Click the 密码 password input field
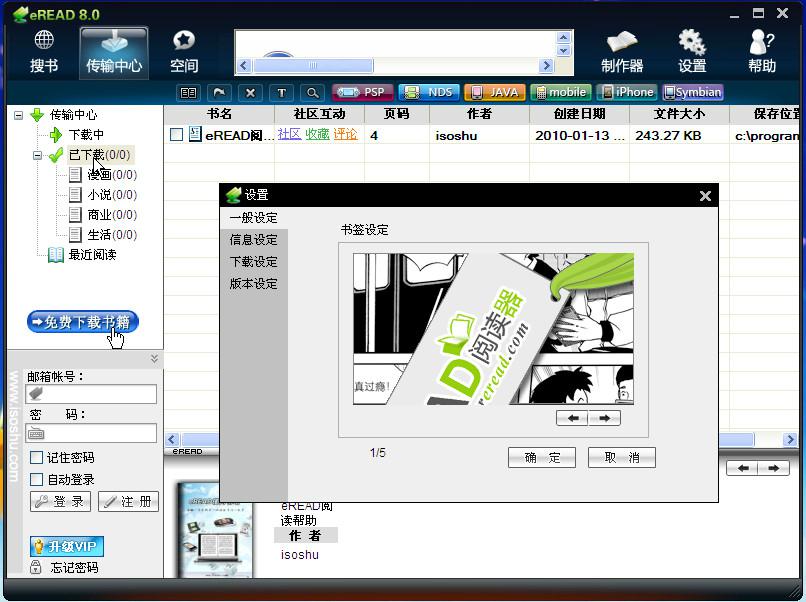Screen dimensions: 806x602 (x=91, y=433)
